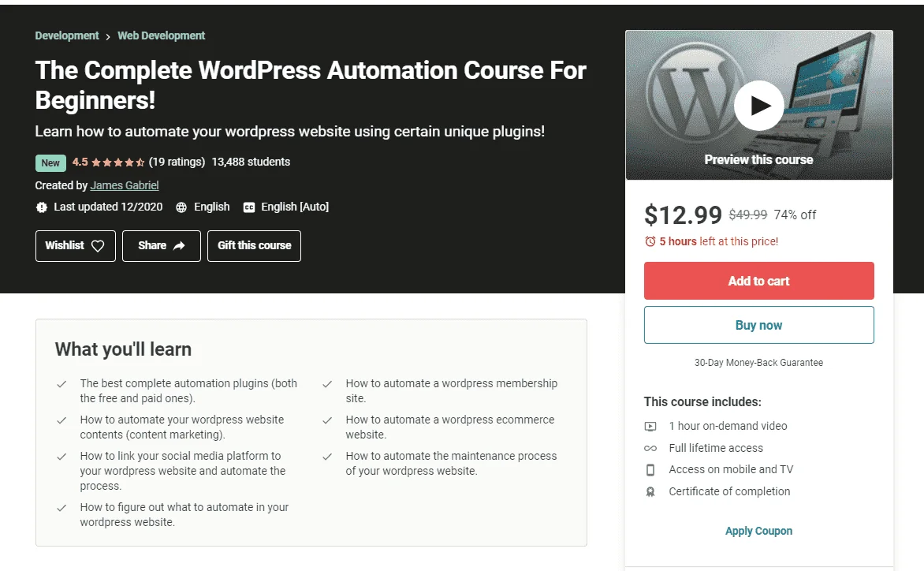
Task: Click the 74% off text
Action: [x=795, y=215]
